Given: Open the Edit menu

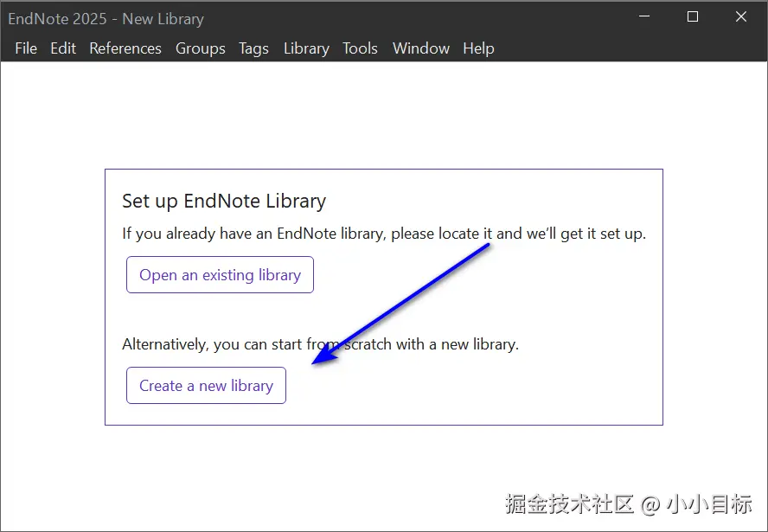Looking at the screenshot, I should click(x=62, y=48).
